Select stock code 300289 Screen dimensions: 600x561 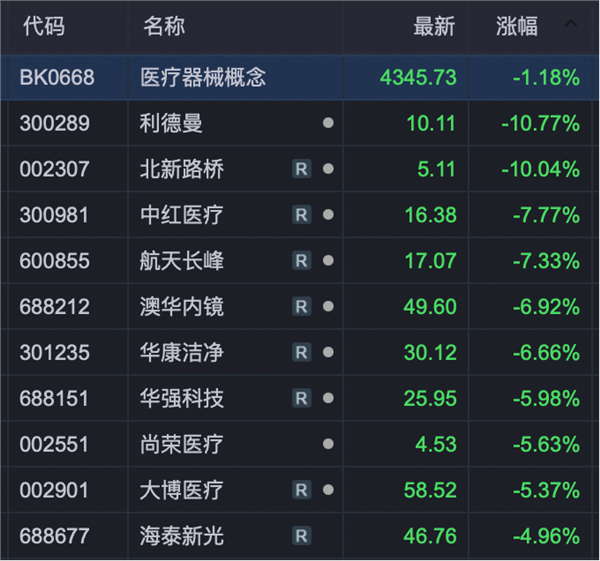click(x=54, y=123)
